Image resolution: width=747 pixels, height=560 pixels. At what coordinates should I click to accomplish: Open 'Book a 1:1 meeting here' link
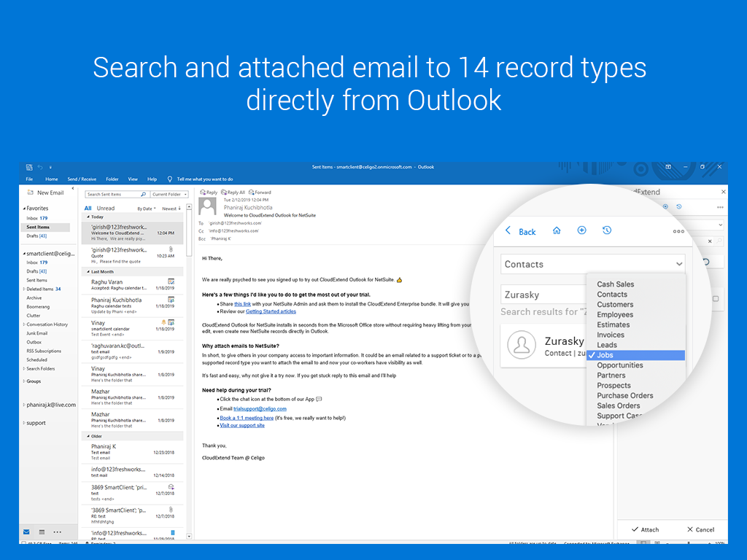point(247,418)
